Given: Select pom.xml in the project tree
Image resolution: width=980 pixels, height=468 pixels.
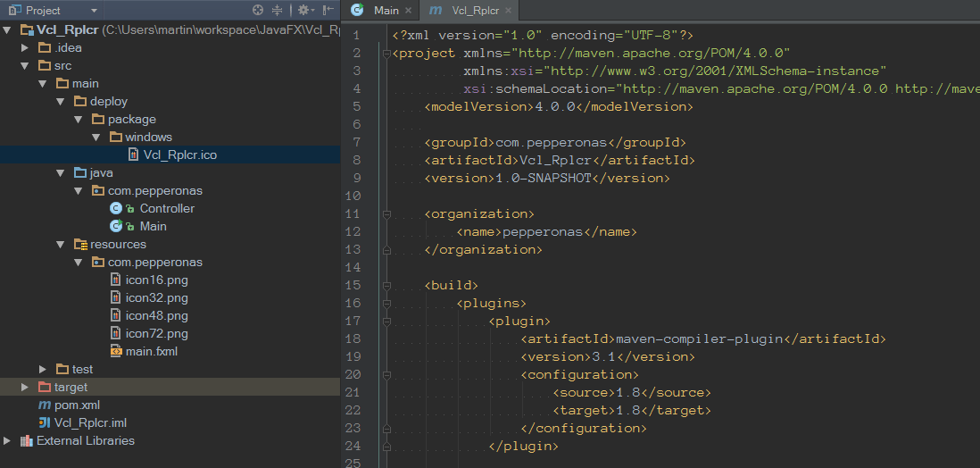Looking at the screenshot, I should pos(76,405).
